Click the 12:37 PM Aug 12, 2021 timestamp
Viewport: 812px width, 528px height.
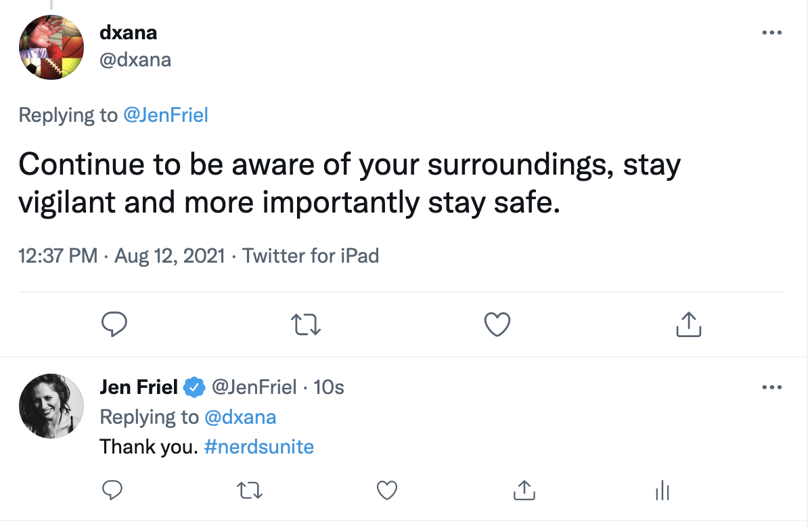click(x=122, y=256)
